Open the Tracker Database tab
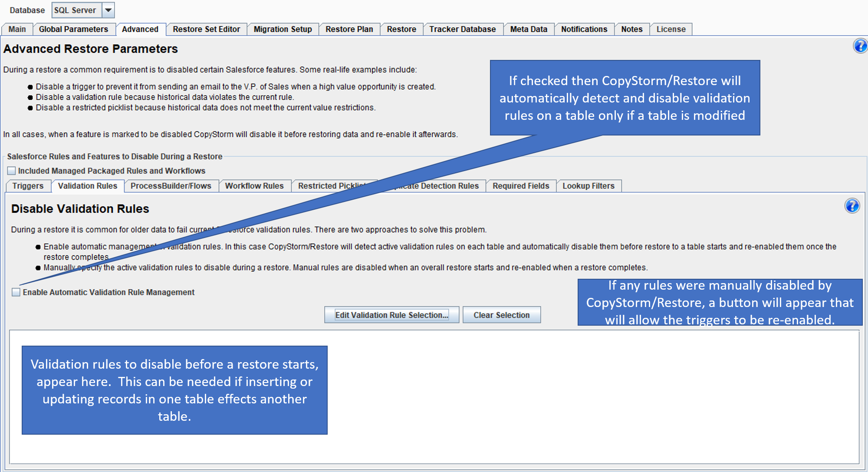 tap(463, 29)
